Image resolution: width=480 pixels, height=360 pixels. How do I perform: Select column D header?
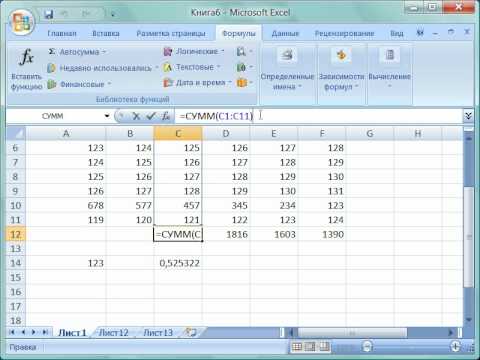pos(226,134)
